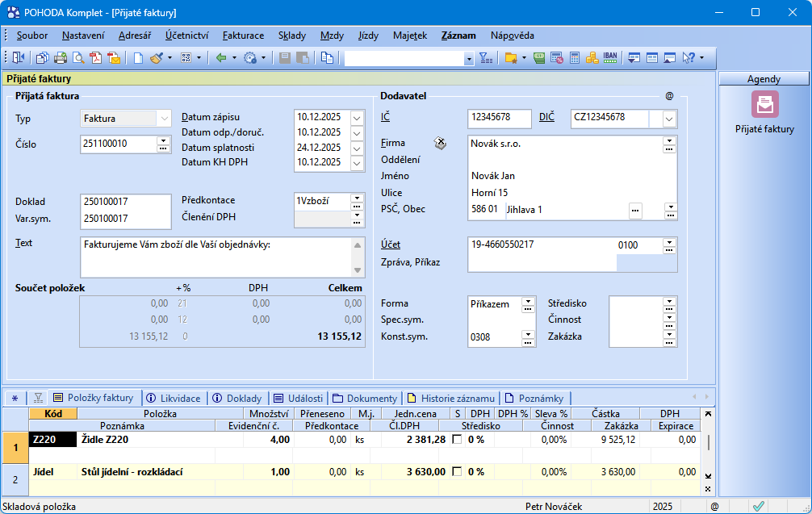Click the QR code icon in the toolbar
This screenshot has width=812, height=514.
click(185, 58)
